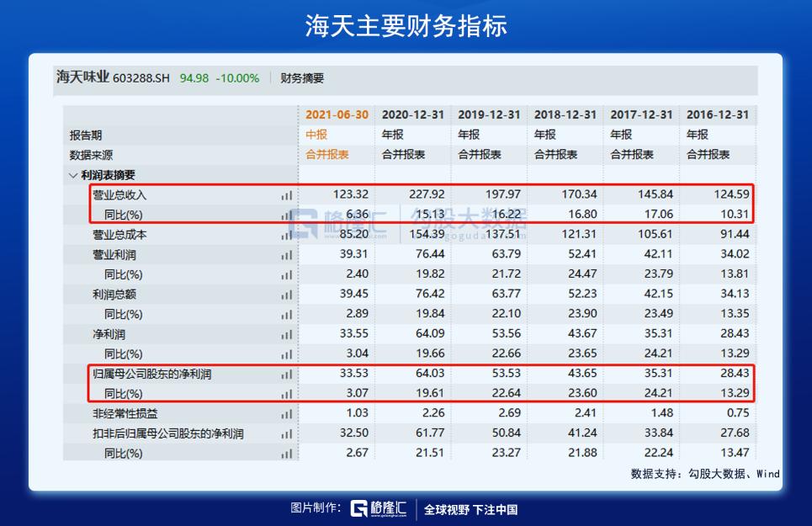812x526 pixels.
Task: Switch to the 财务摘要 tab
Action: (x=302, y=78)
